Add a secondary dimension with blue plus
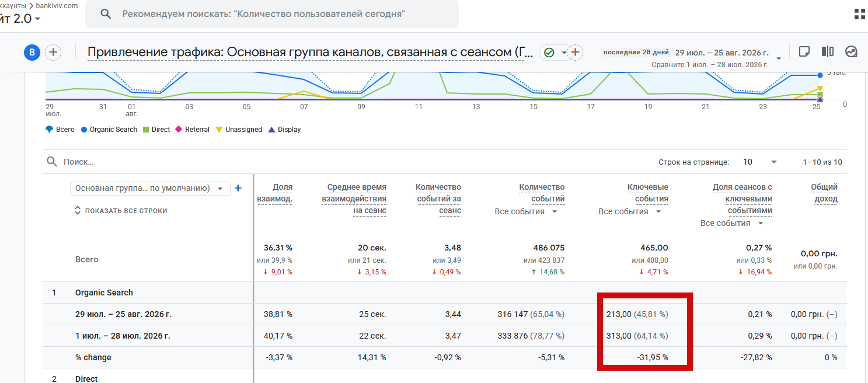The image size is (868, 383). pyautogui.click(x=238, y=188)
